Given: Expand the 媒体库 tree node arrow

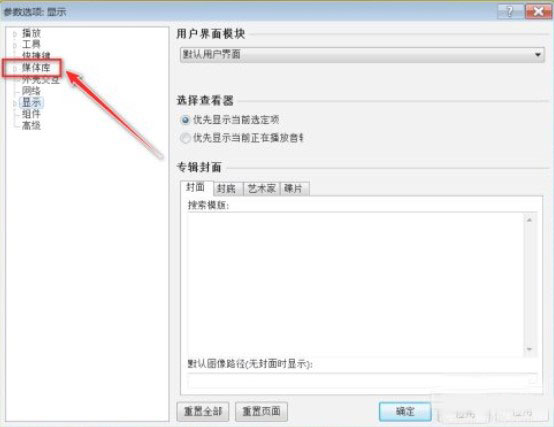Looking at the screenshot, I should (x=15, y=68).
